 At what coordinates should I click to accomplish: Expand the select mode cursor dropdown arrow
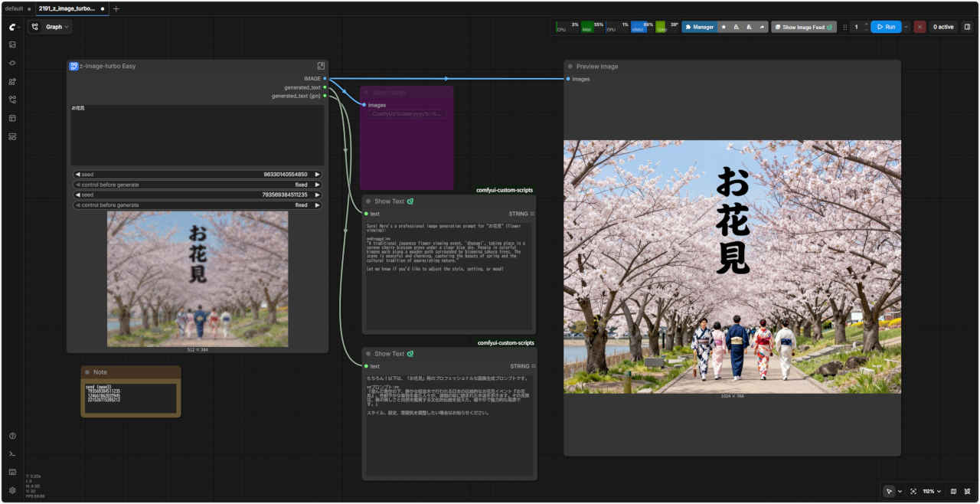click(x=900, y=491)
